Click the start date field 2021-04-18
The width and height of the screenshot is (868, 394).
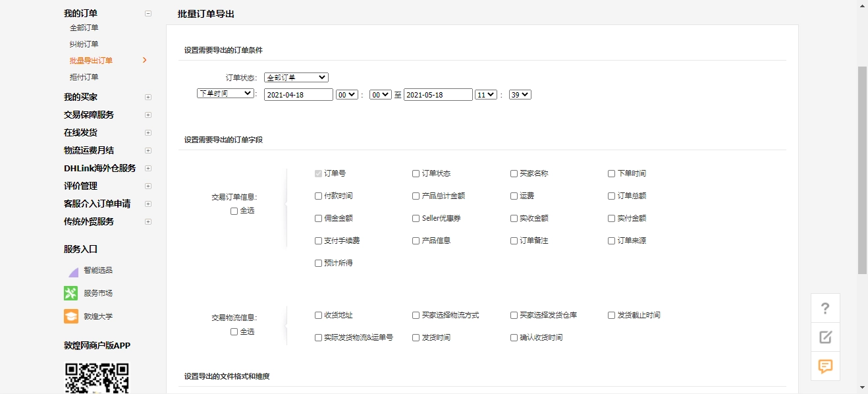point(298,95)
